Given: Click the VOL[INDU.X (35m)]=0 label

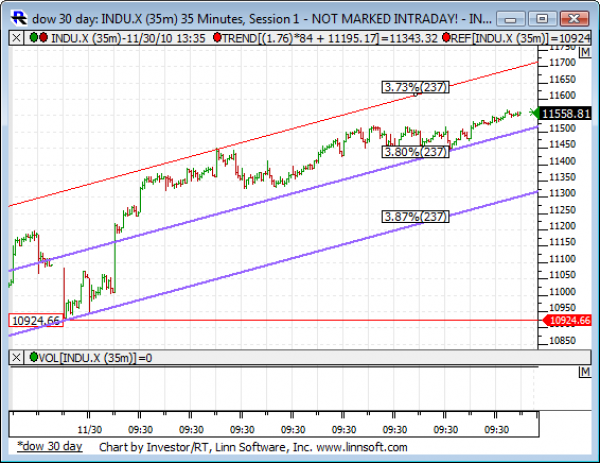Looking at the screenshot, I should pyautogui.click(x=95, y=358).
